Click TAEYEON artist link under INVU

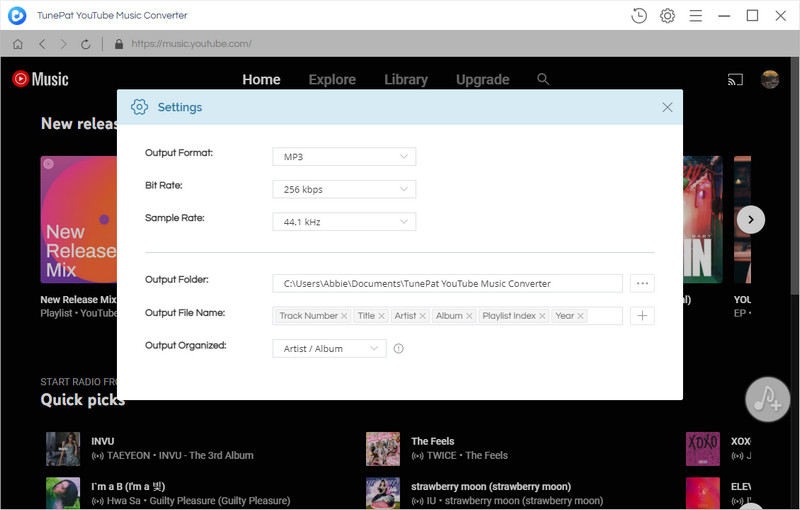[x=129, y=455]
